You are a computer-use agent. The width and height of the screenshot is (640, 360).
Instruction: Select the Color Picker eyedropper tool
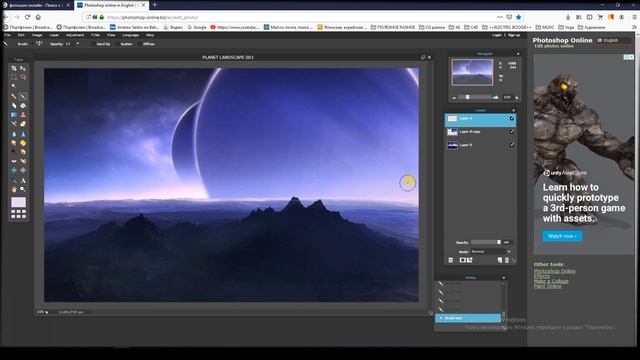[14, 180]
